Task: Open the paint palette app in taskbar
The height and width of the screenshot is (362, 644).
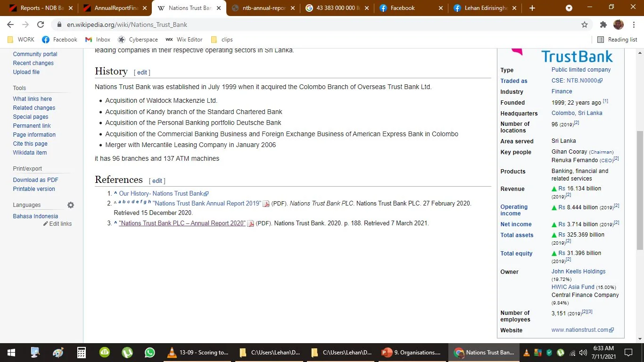Action: tap(58, 353)
